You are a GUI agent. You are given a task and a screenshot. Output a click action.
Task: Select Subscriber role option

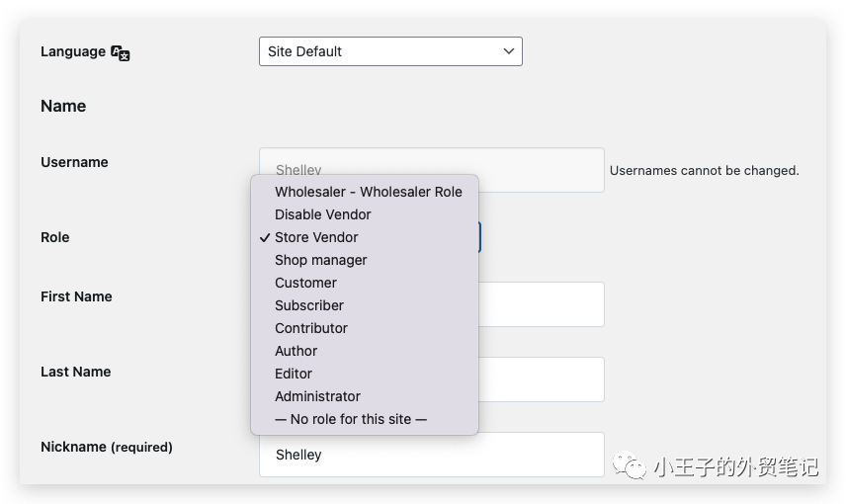coord(365,305)
